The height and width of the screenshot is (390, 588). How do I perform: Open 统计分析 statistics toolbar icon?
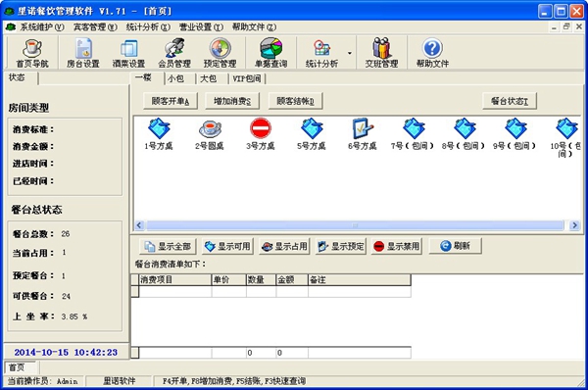coord(321,53)
